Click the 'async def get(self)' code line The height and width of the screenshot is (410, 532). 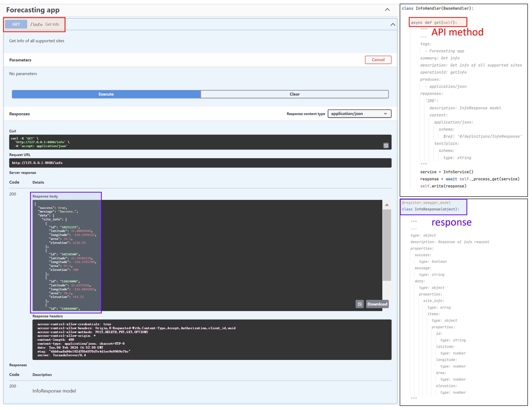pyautogui.click(x=434, y=23)
